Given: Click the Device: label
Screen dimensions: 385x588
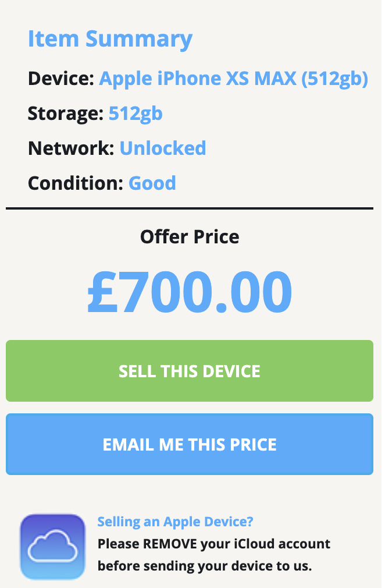Looking at the screenshot, I should 61,79.
